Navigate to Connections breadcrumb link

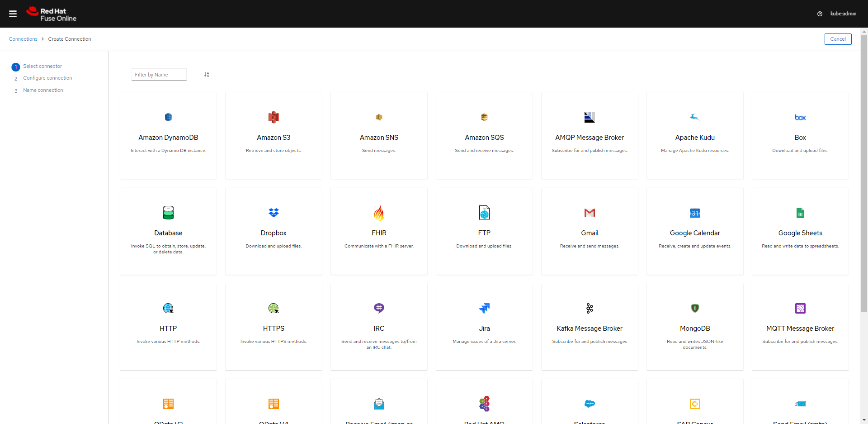click(23, 39)
